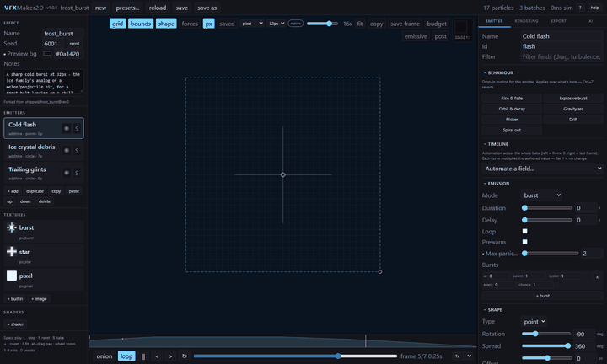
Task: Switch to the Export tab
Action: [558, 21]
